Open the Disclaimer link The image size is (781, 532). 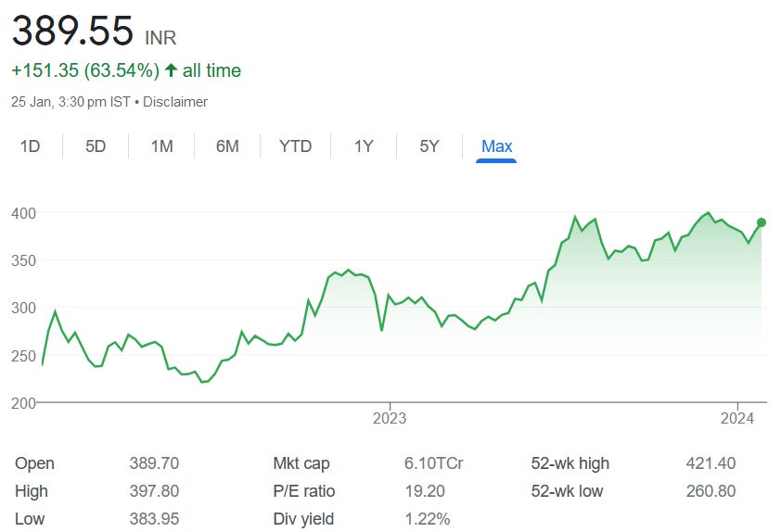175,102
